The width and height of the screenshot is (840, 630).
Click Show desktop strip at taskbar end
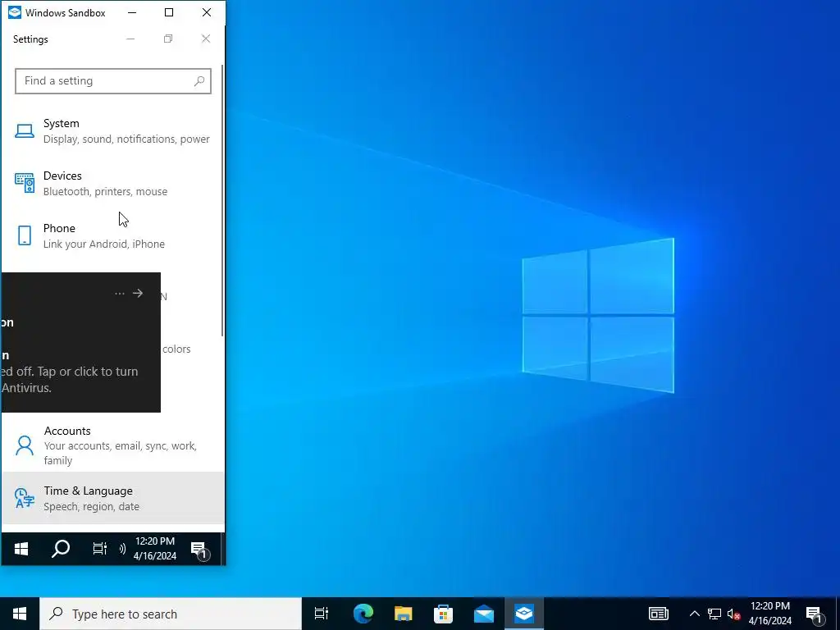coord(838,614)
